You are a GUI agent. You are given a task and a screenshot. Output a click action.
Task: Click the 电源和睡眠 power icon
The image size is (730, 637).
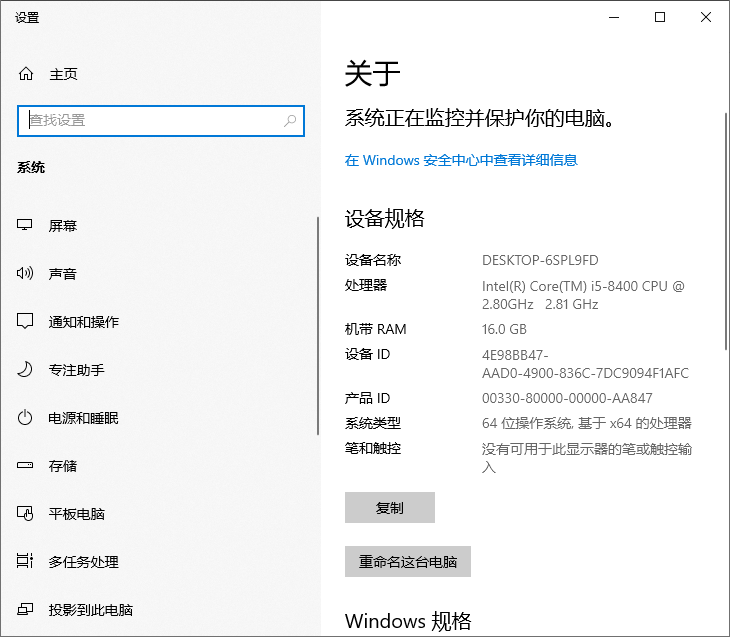[25, 417]
